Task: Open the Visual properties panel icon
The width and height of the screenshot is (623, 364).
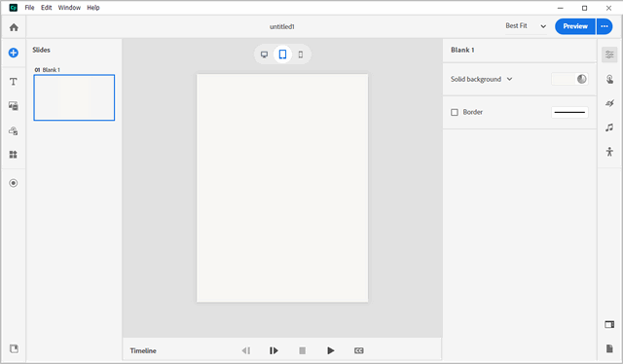Action: [x=609, y=55]
